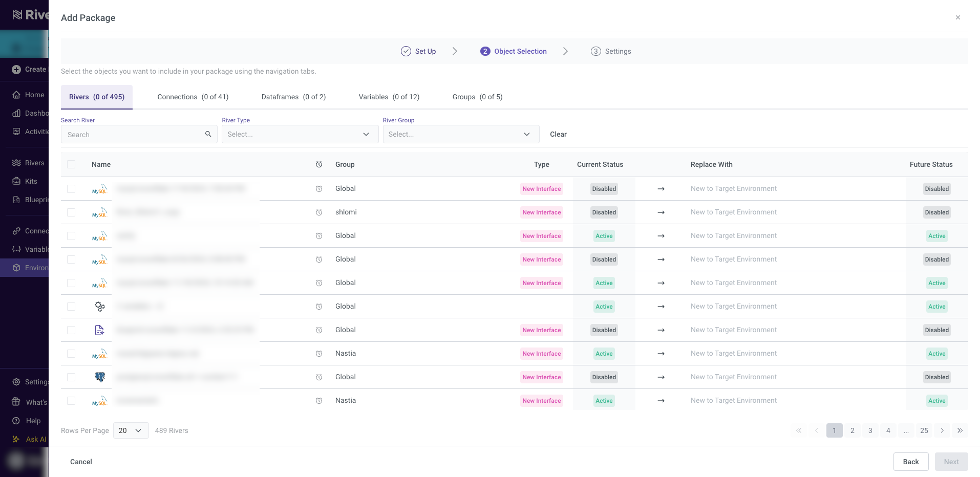This screenshot has height=477, width=980.
Task: Switch to Groups tab
Action: tap(478, 97)
